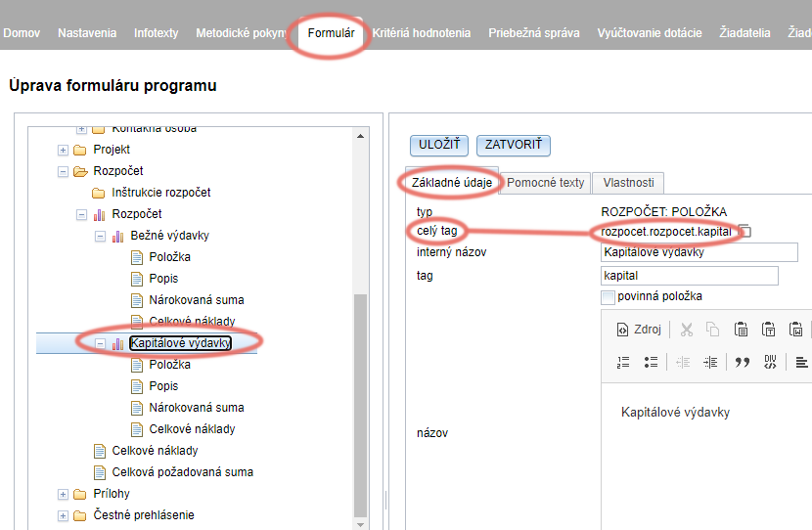Expand the Čestné prehlásenie node
Screen dimensions: 812x530
click(x=63, y=515)
